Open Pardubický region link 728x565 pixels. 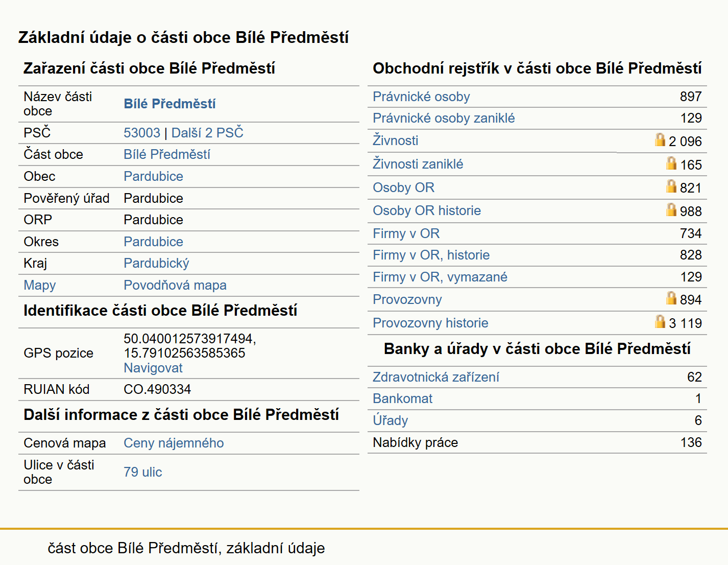click(156, 263)
